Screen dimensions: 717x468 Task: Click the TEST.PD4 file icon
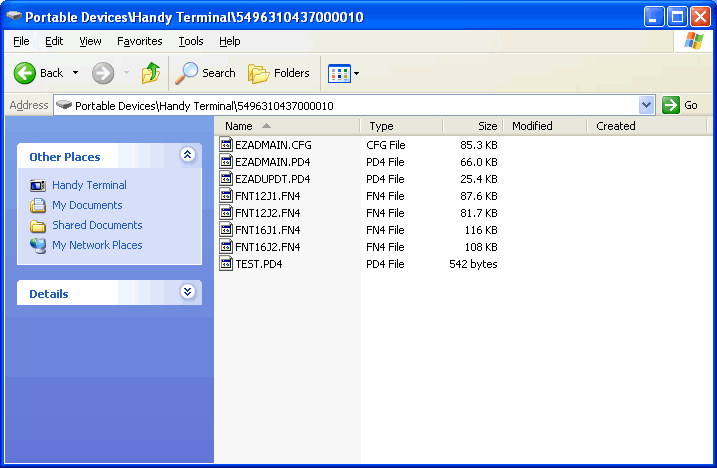tap(226, 264)
